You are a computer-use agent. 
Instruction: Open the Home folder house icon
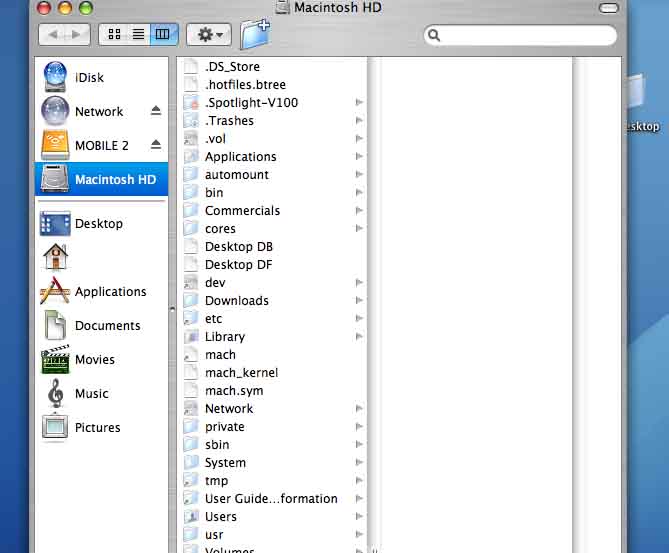(55, 257)
